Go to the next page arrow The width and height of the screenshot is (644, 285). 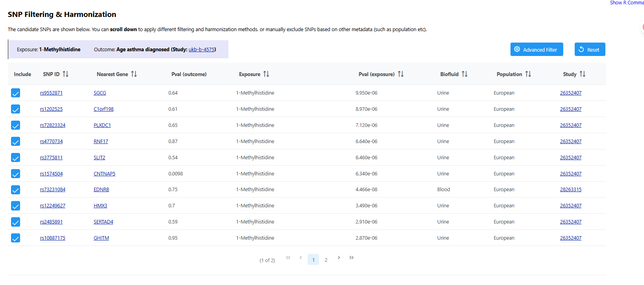[339, 258]
